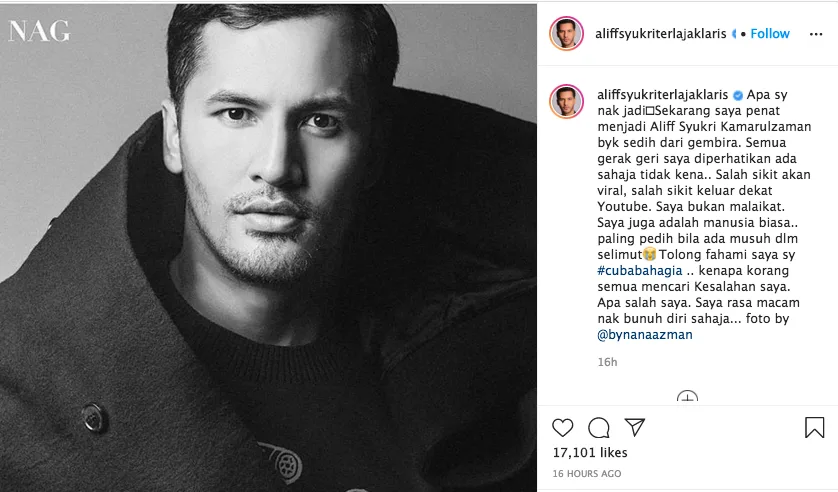Share post via paper plane icon
This screenshot has width=838, height=492.
[634, 427]
